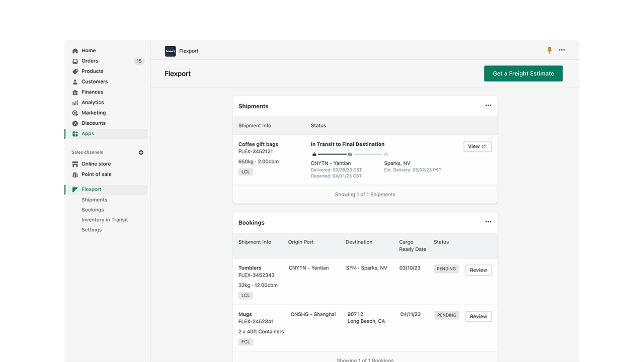Click Review button for Mugs booking
This screenshot has height=362, width=644.
(x=478, y=316)
